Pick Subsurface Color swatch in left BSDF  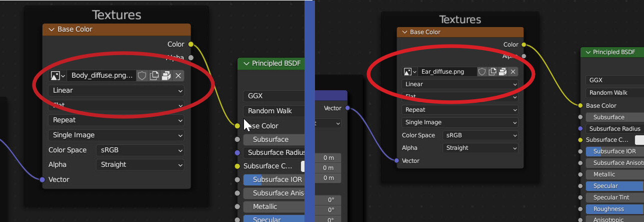[x=302, y=166]
